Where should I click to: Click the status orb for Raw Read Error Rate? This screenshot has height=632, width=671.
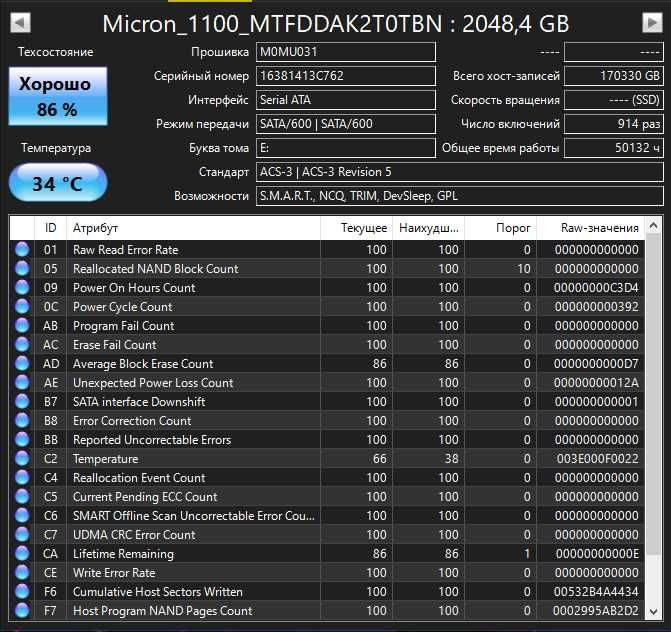click(x=22, y=249)
